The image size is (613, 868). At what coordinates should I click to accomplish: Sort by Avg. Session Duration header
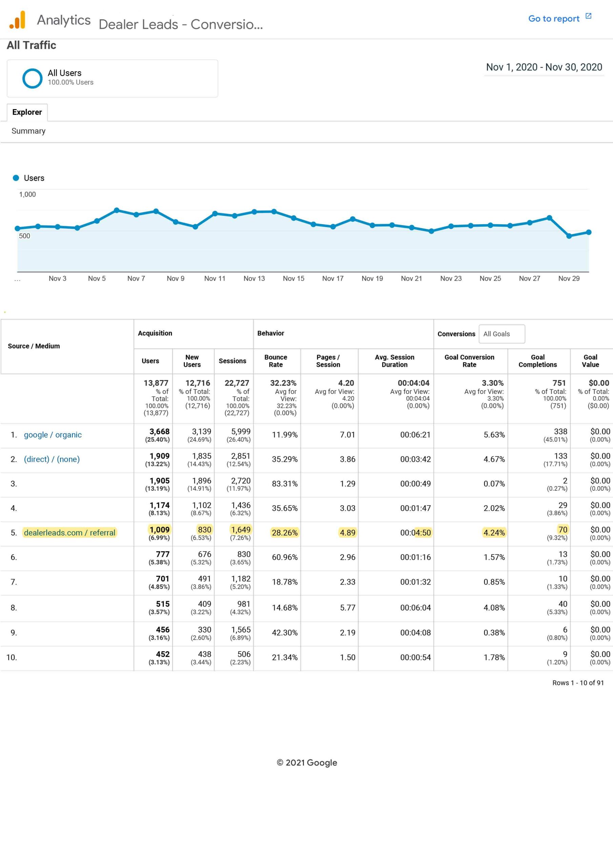tap(394, 361)
